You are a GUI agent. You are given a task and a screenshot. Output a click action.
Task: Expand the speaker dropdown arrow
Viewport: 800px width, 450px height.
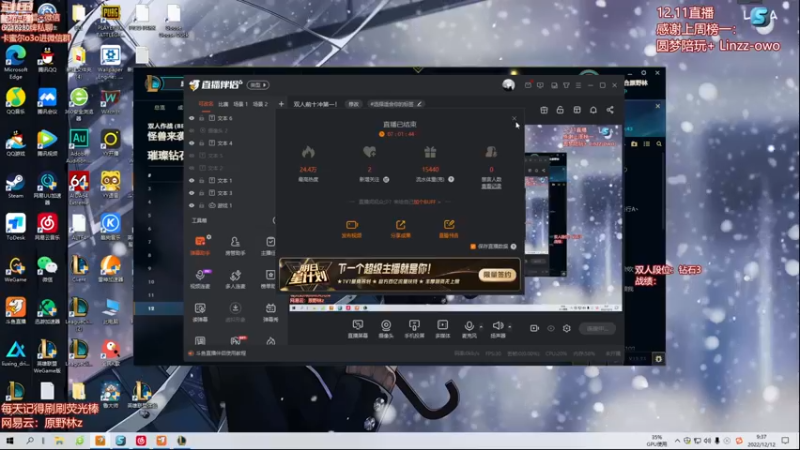point(509,327)
